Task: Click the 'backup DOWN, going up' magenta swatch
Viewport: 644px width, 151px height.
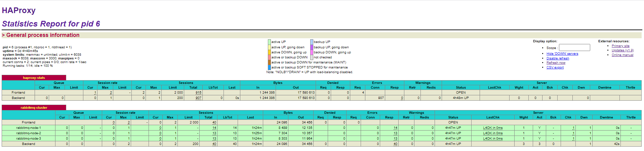Action: (x=312, y=52)
